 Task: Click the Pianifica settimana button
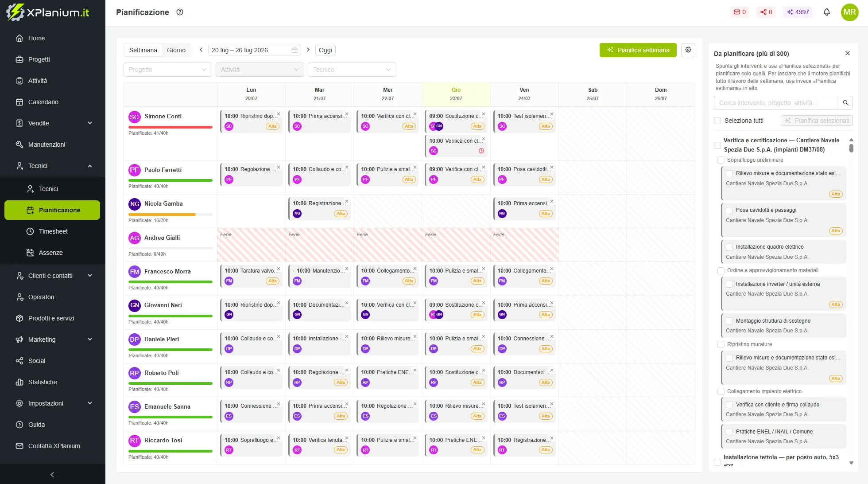(638, 50)
